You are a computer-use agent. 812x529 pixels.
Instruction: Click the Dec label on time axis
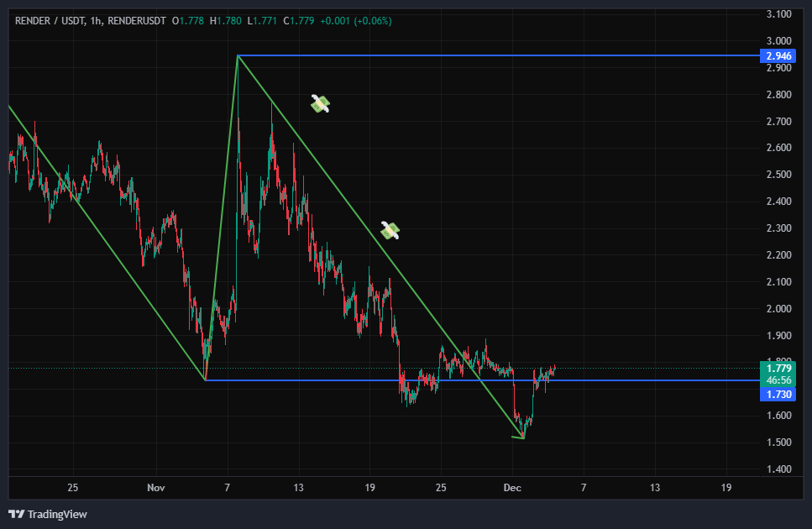[511, 488]
